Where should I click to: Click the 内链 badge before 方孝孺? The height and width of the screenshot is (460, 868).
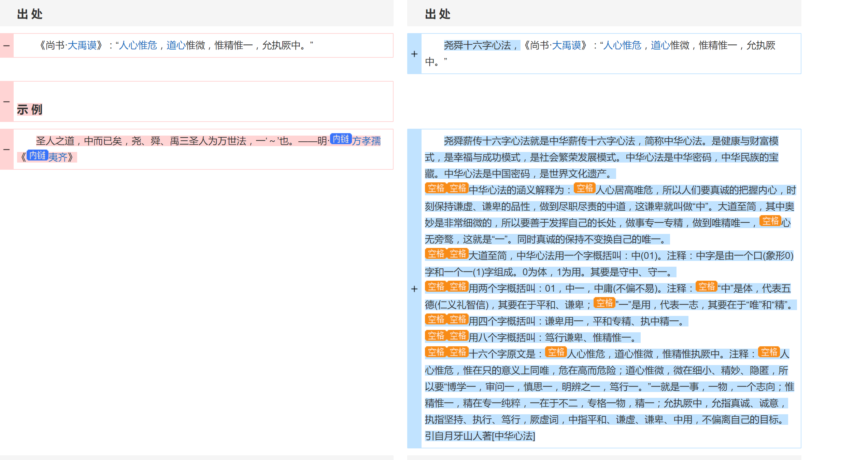341,139
